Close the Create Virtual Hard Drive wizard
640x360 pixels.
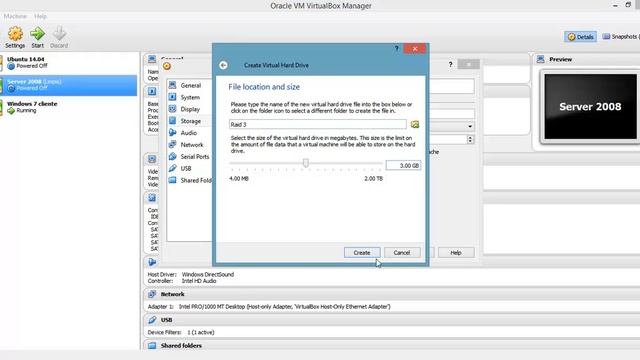[x=415, y=49]
